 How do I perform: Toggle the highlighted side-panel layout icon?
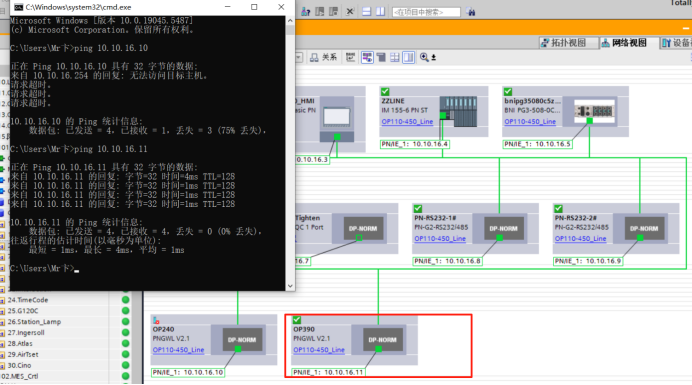click(x=409, y=57)
